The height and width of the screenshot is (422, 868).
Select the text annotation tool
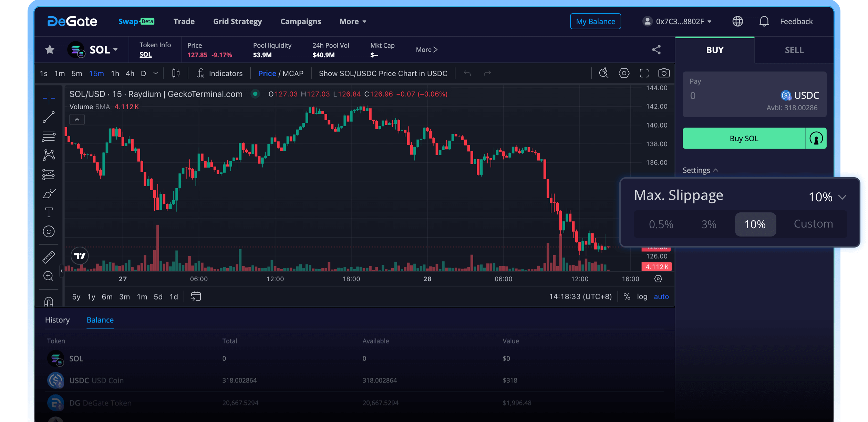click(49, 212)
